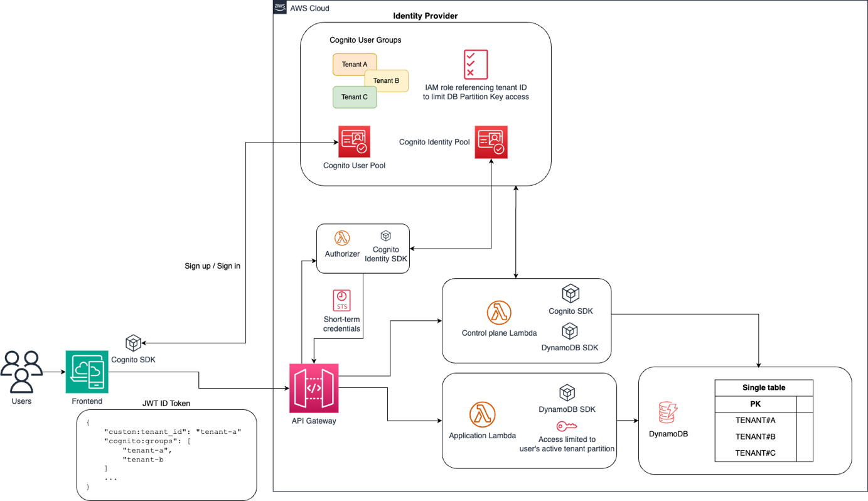Select the Cognito Identity Pool icon
This screenshot has height=501, width=868.
point(491,142)
